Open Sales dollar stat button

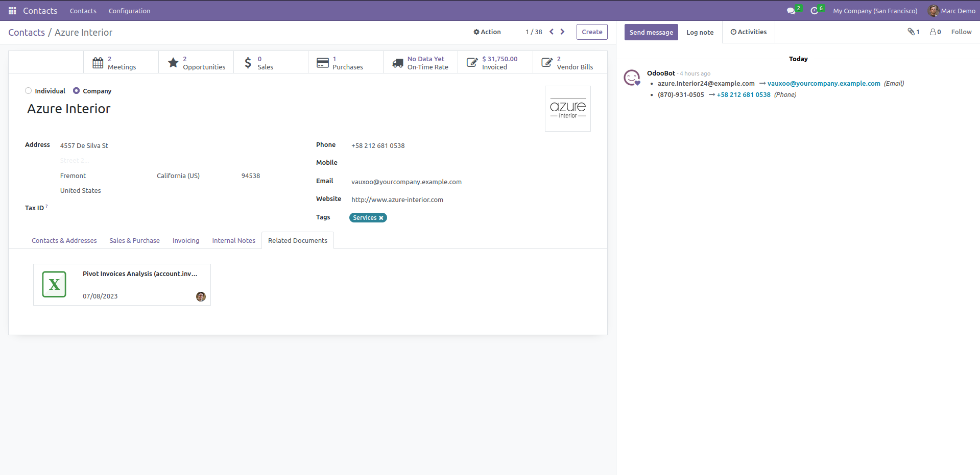(x=271, y=63)
